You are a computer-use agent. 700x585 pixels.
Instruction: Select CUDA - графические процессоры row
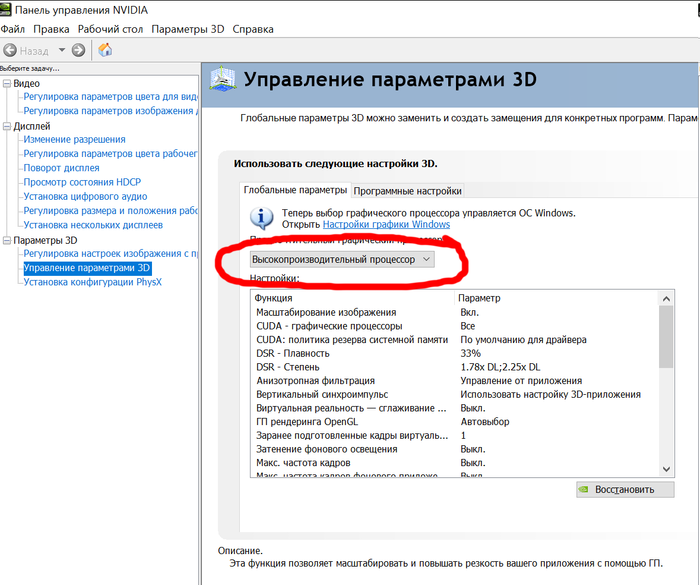(455, 326)
